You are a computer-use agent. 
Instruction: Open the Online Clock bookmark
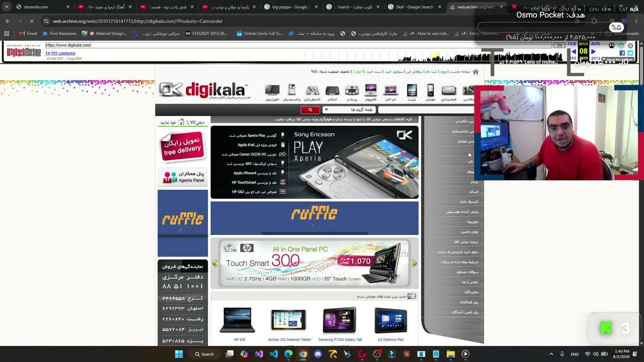tap(259, 34)
